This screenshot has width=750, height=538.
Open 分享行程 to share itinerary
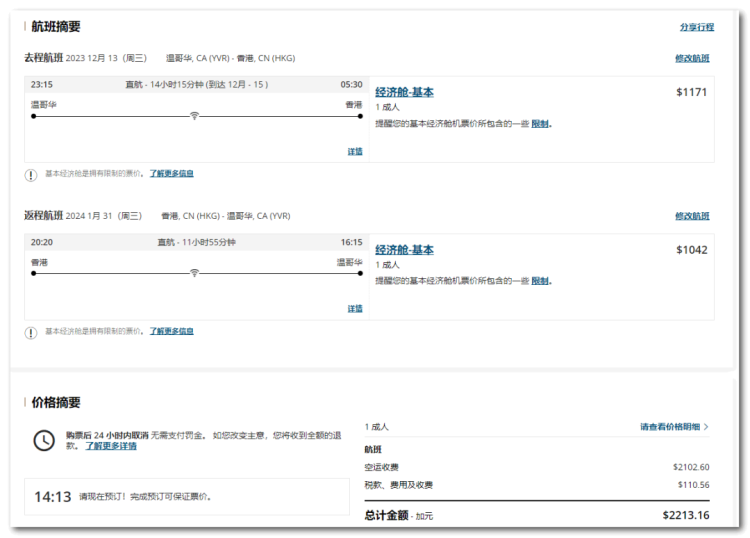tap(696, 27)
